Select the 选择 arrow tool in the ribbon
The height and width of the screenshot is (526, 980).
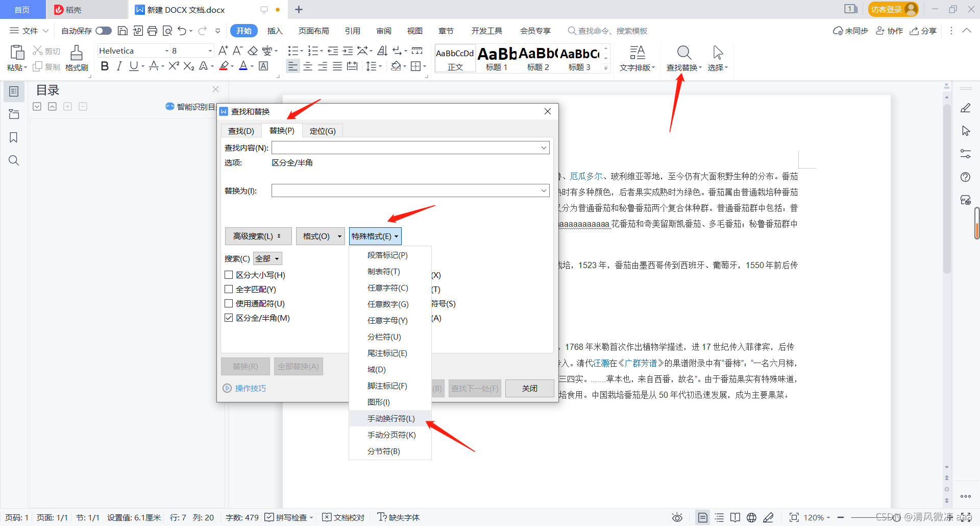coord(717,58)
